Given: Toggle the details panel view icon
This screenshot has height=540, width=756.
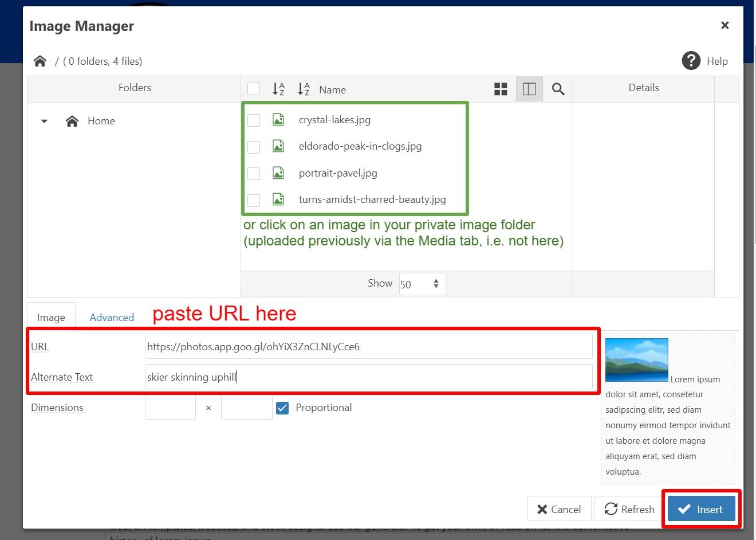Looking at the screenshot, I should [x=529, y=89].
